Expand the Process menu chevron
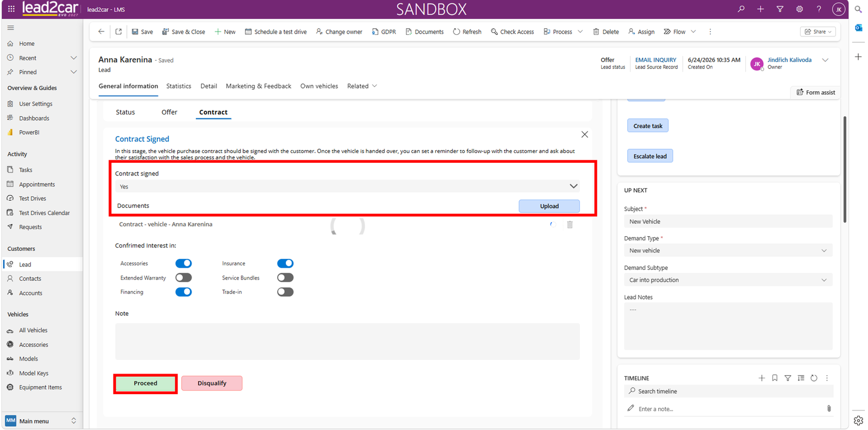Screen dimensions: 868x430 pos(580,31)
